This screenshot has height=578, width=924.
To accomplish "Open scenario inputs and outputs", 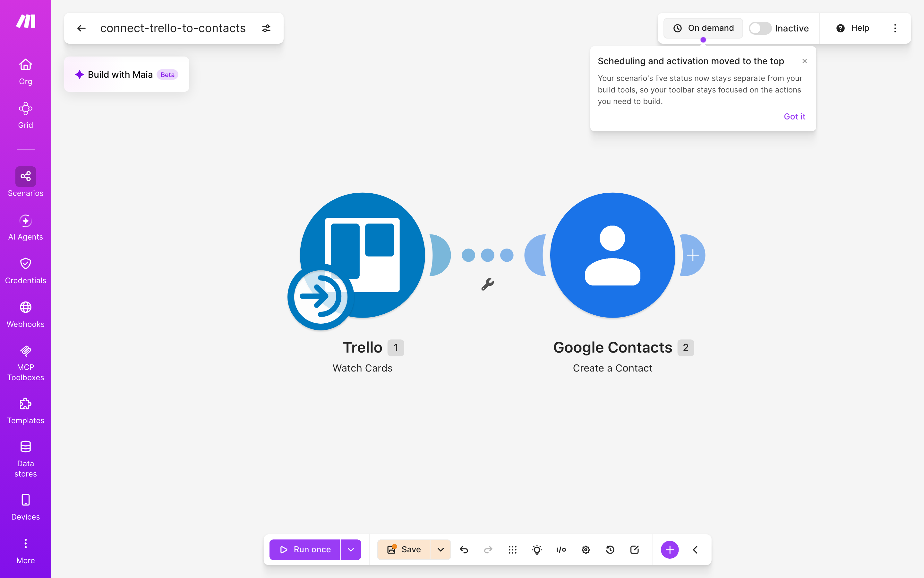I will [561, 550].
